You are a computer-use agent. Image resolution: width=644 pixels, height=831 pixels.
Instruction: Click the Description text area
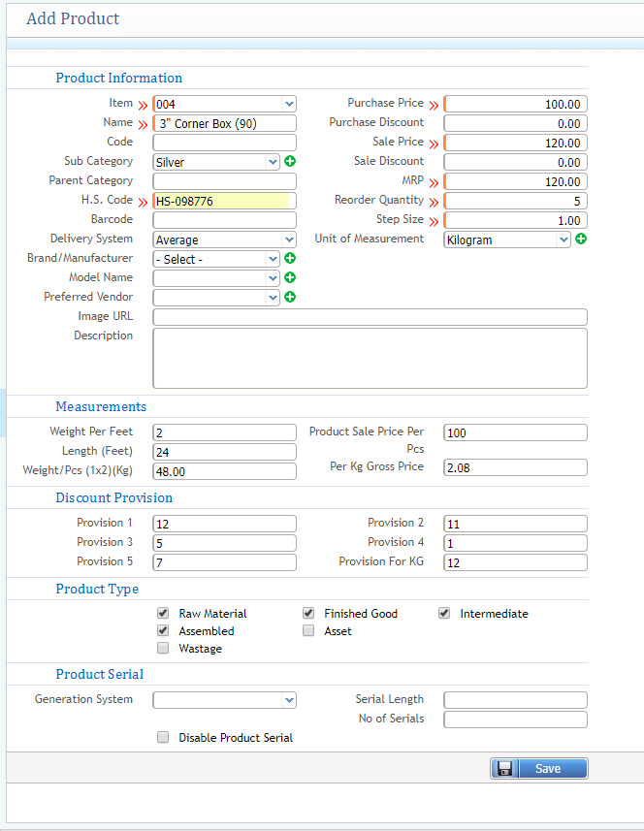pyautogui.click(x=370, y=358)
